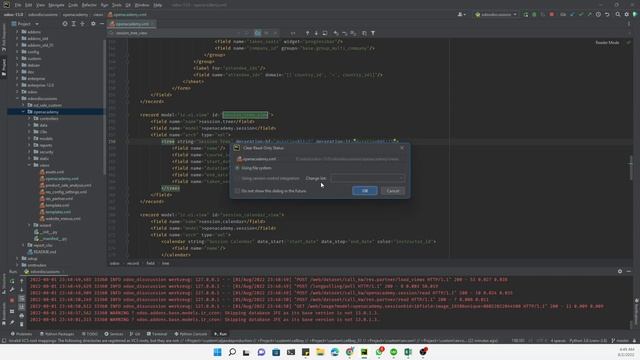The image size is (640, 360).
Task: Click the red Stop icon in Run panel
Action: [x=12, y=300]
